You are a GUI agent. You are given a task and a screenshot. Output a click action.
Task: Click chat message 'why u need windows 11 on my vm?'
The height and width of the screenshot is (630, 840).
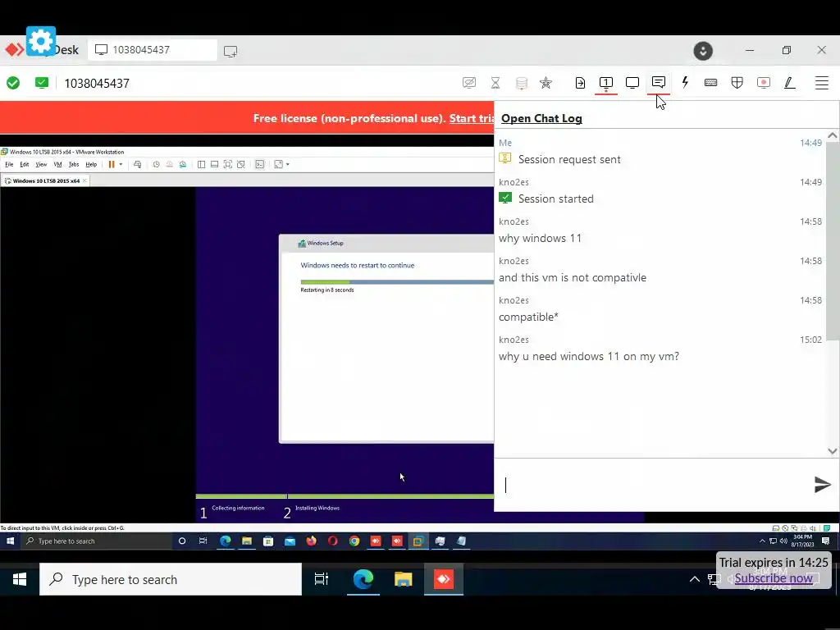(x=589, y=356)
